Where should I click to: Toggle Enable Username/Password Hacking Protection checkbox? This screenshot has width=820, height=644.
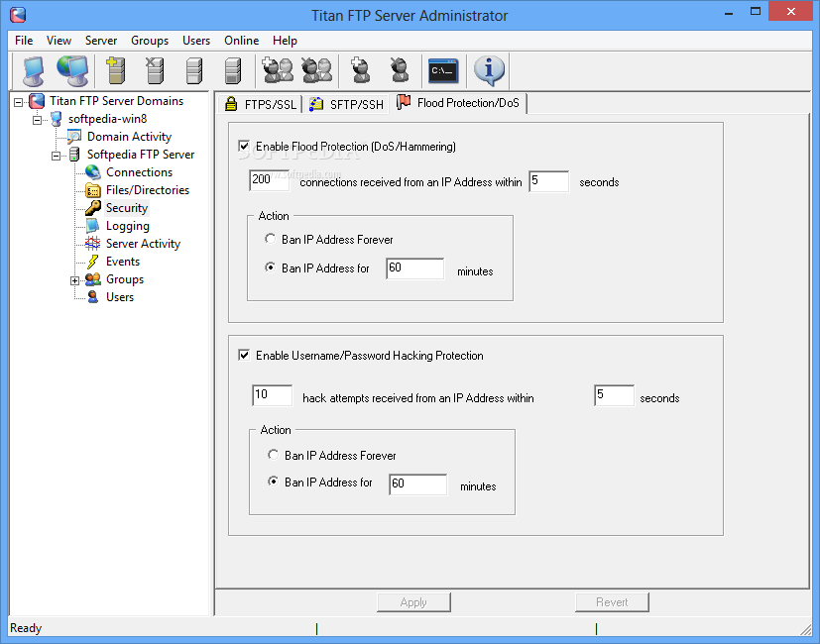click(x=244, y=355)
